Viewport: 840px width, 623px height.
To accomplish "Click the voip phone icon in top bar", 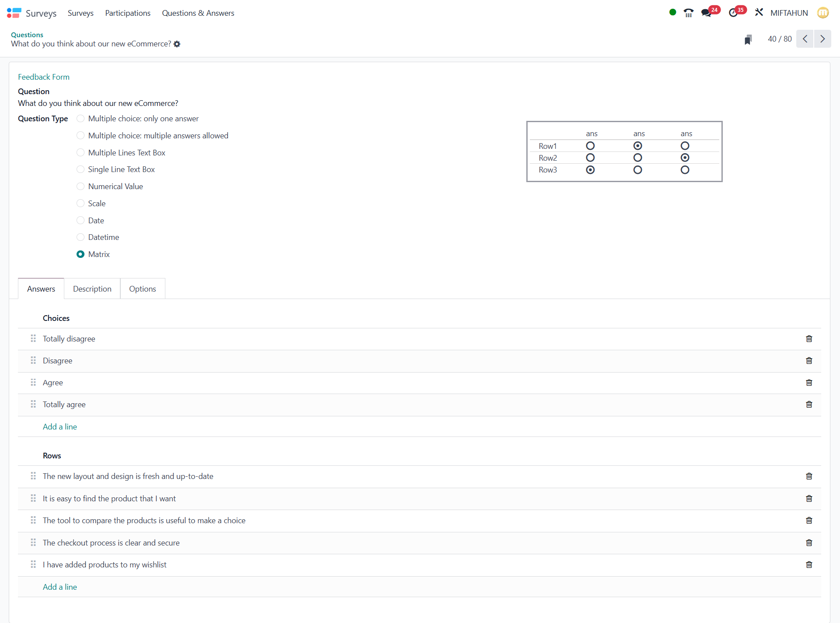I will pos(688,13).
